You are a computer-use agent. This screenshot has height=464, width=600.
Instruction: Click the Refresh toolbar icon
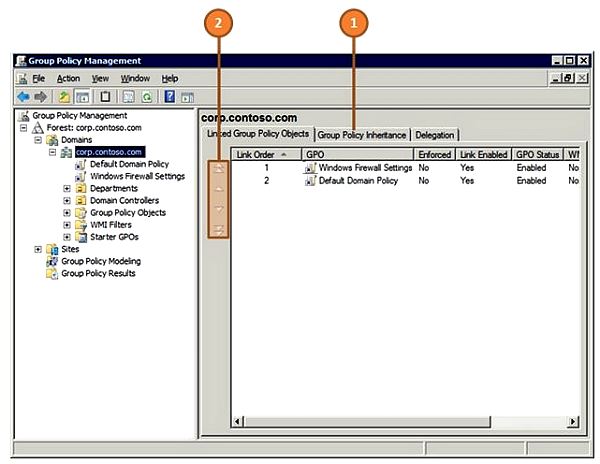pyautogui.click(x=146, y=97)
